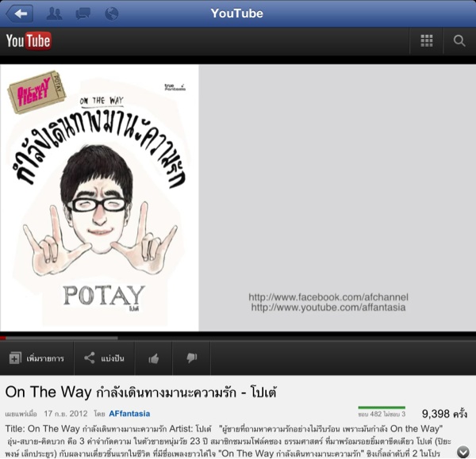The width and height of the screenshot is (476, 459).
Task: Click the publish date 17 ก.ย. 2012
Action: pos(66,414)
